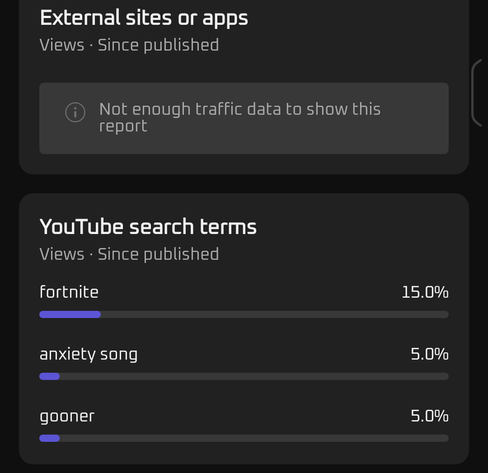Click the External sites or apps heading

click(x=144, y=18)
